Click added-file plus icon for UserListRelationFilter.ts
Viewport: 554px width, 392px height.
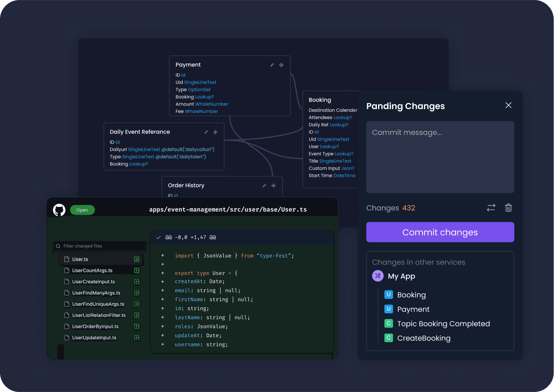(x=137, y=315)
